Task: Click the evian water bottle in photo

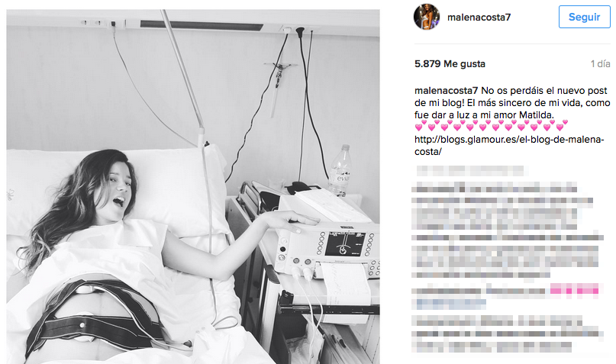Action: click(x=340, y=169)
